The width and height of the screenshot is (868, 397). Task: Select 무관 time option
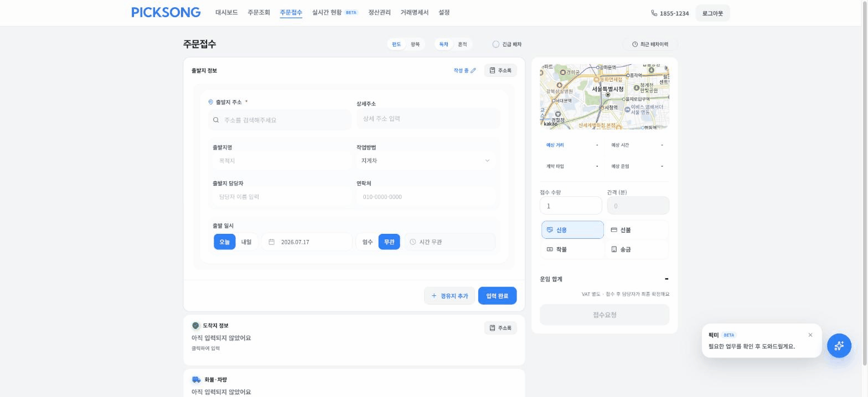[389, 242]
